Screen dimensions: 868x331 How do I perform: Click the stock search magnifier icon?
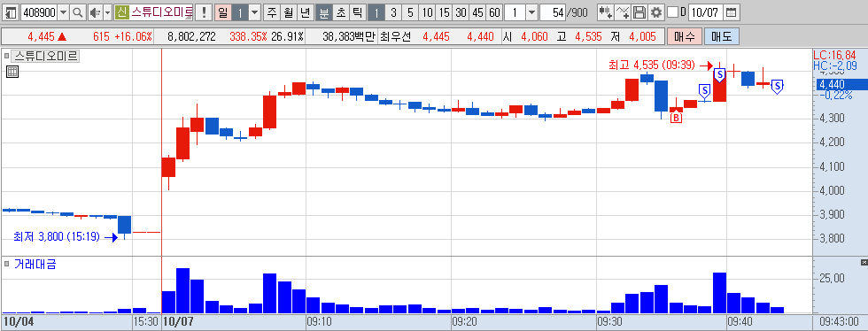(x=78, y=12)
